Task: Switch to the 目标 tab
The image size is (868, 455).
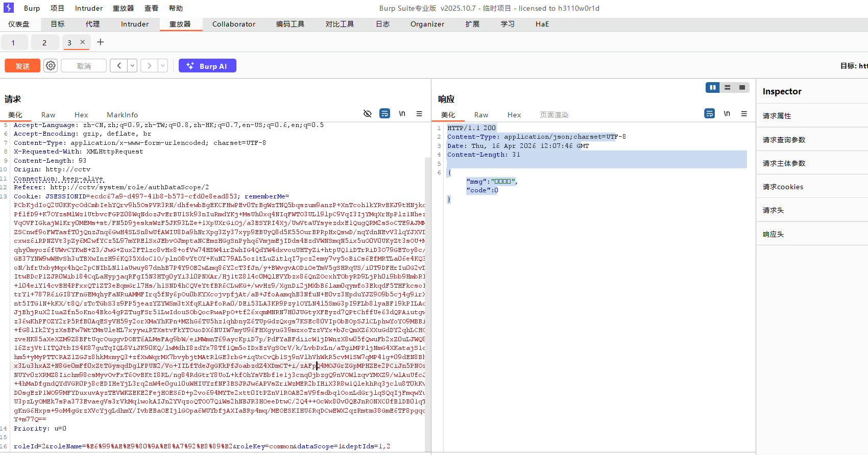Action: 58,24
